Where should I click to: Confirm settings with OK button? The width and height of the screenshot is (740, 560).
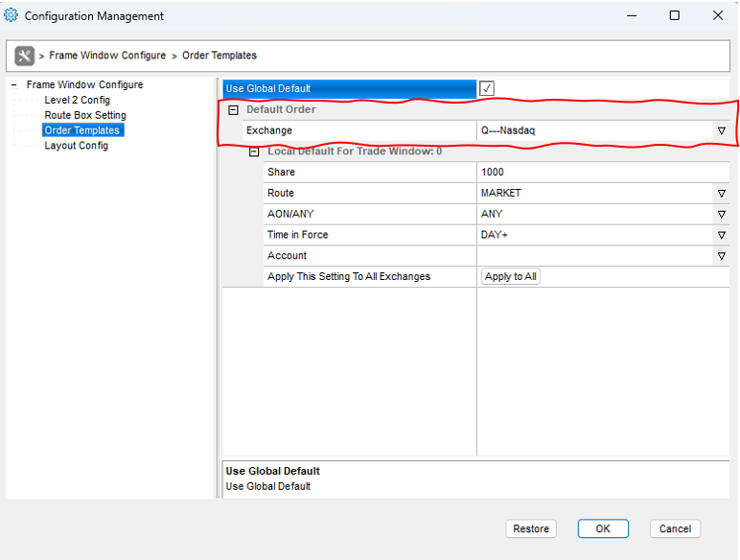[603, 528]
